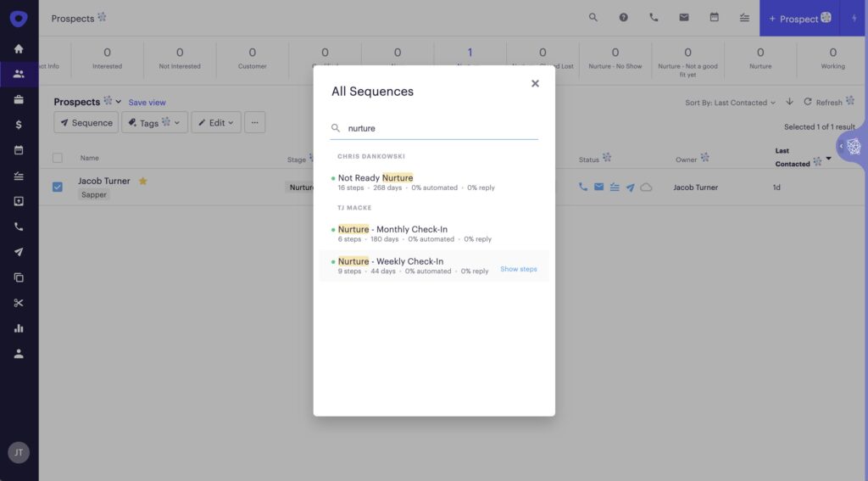Click the search magnifier in top bar
This screenshot has height=481, width=868.
coord(593,18)
